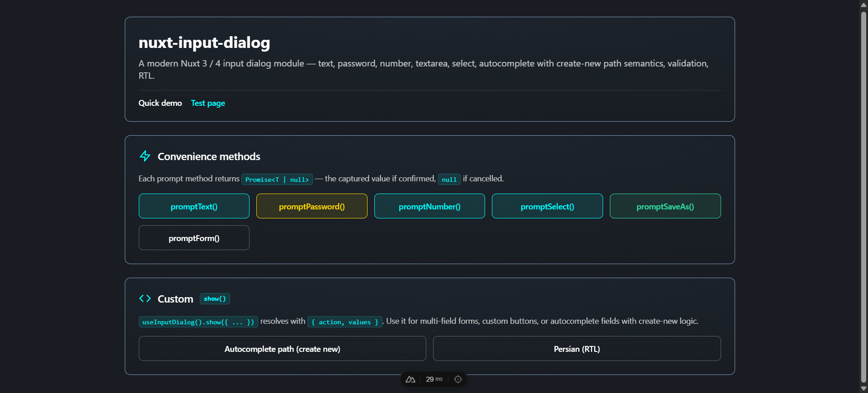Click the vertical scrollbar thumb
The image size is (868, 393).
(863, 197)
